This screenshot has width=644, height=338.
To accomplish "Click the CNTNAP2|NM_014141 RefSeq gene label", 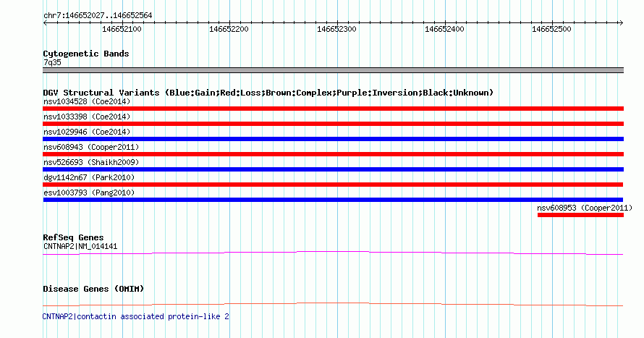I will pyautogui.click(x=80, y=246).
